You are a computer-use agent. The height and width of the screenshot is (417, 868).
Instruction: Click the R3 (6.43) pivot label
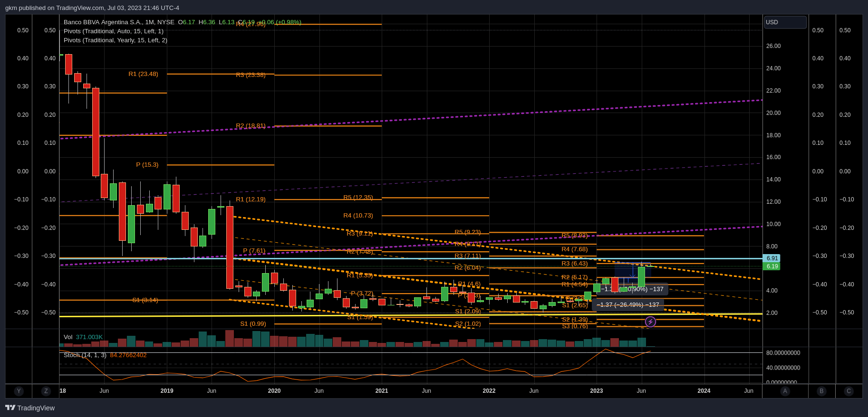point(575,264)
